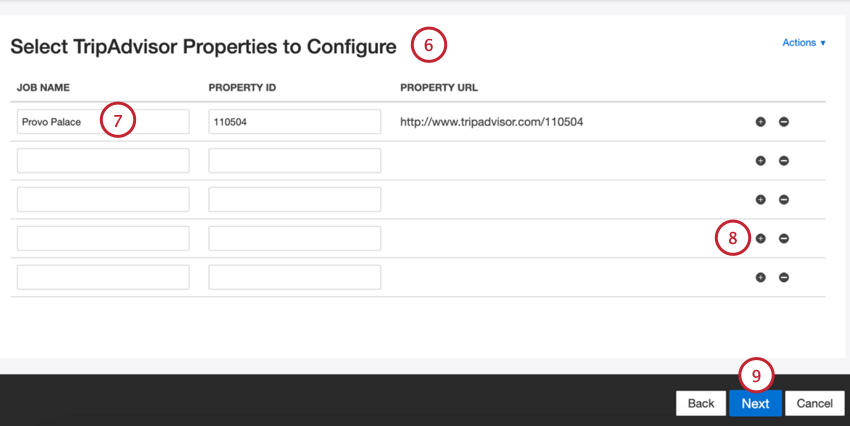The width and height of the screenshot is (850, 426).
Task: Cancel the TripAdvisor configuration
Action: pos(814,403)
